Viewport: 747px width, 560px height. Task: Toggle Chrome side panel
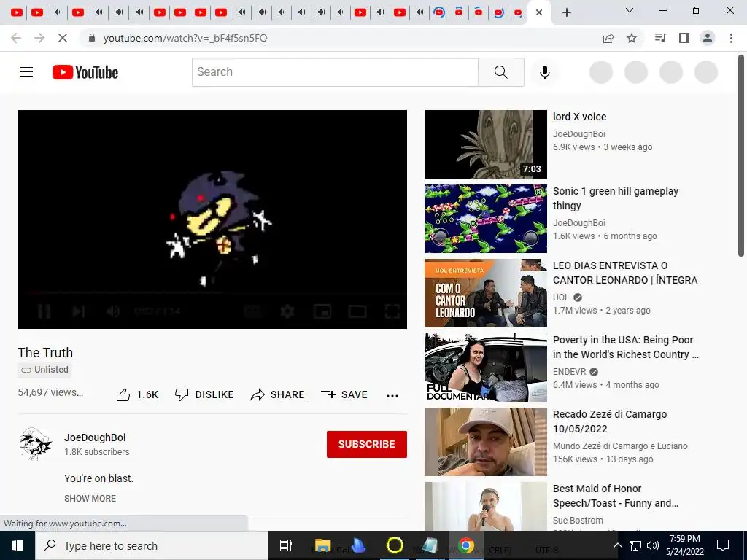coord(684,38)
